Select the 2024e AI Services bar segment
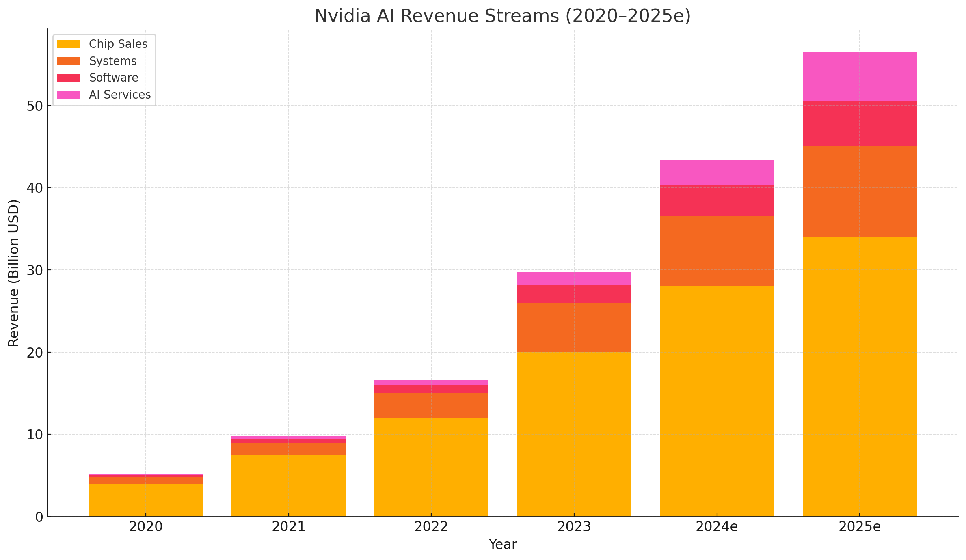Image resolution: width=966 pixels, height=560 pixels. 717,172
